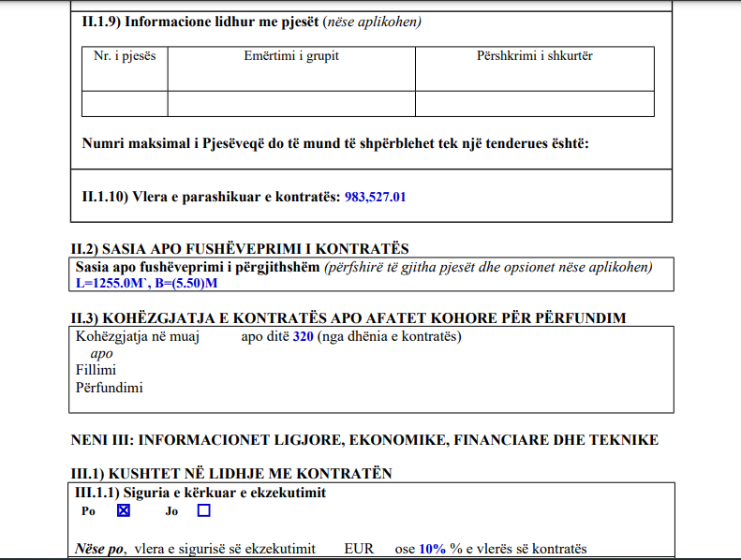Click the label Kohëzgjatja në muaj
741x560 pixels.
[138, 336]
